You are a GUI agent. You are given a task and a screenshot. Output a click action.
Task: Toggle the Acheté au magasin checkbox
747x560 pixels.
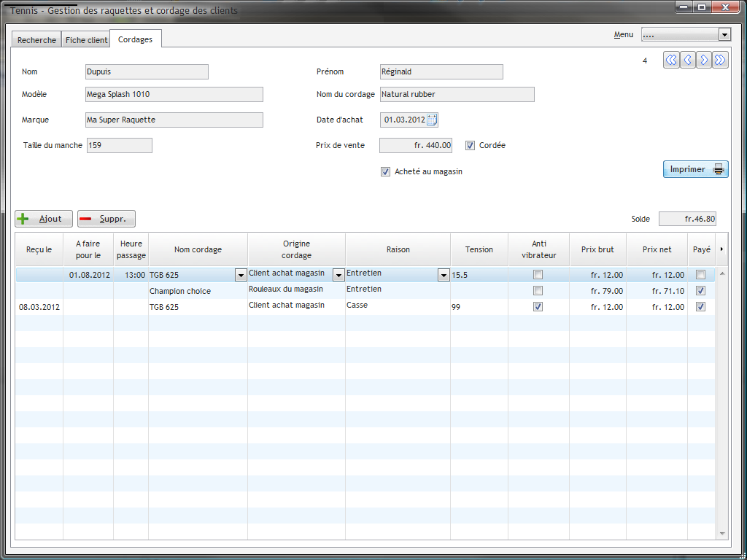[385, 172]
